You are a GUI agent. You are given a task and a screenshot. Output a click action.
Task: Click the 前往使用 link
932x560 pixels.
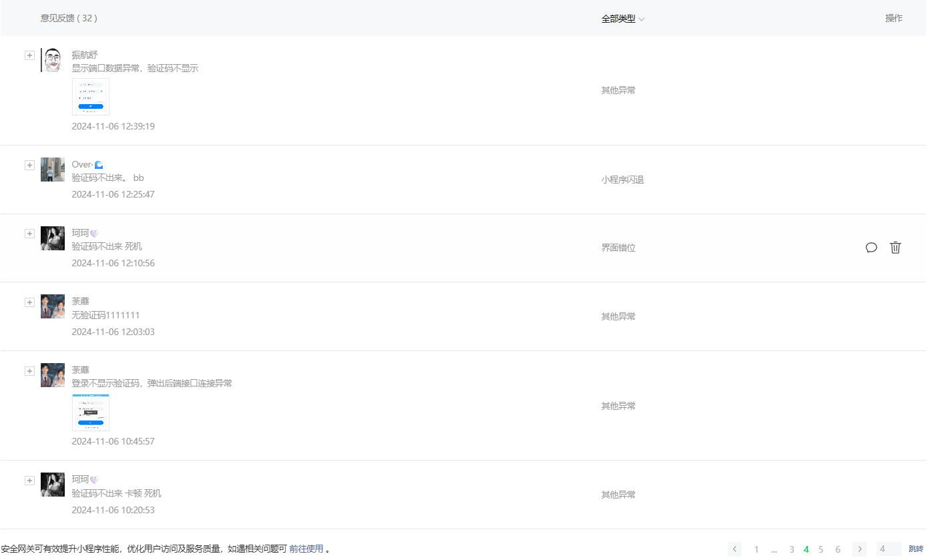tap(306, 549)
